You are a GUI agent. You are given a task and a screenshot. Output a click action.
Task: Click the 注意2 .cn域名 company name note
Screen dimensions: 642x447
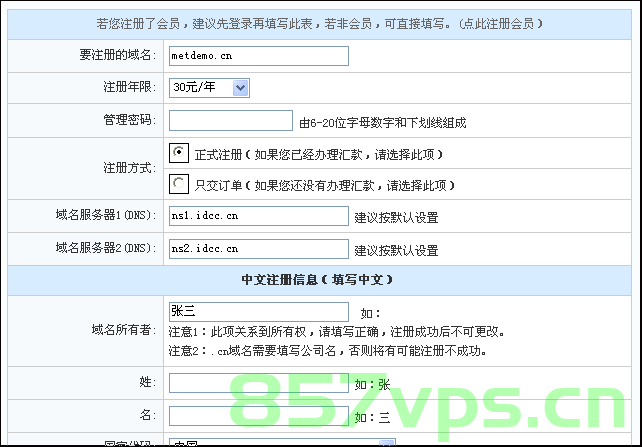click(328, 351)
